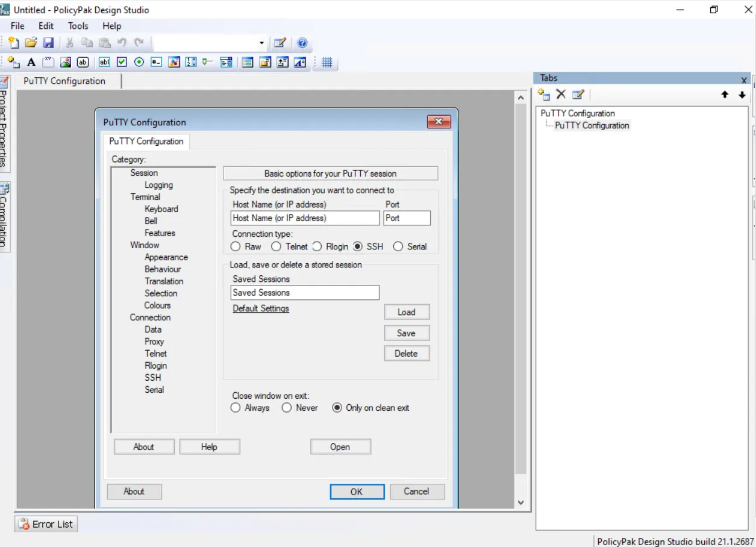Click the Paste clipboard icon
Viewport: 756px width, 547px height.
(x=105, y=43)
